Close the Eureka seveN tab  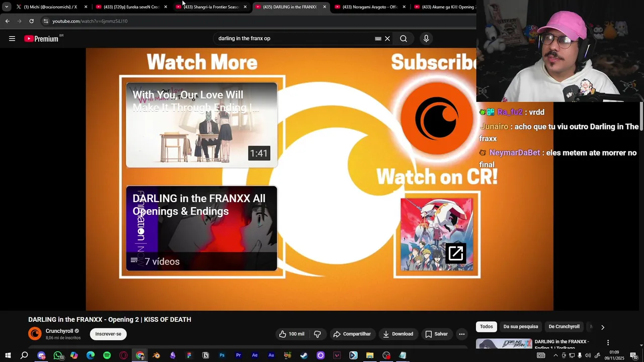pyautogui.click(x=166, y=7)
